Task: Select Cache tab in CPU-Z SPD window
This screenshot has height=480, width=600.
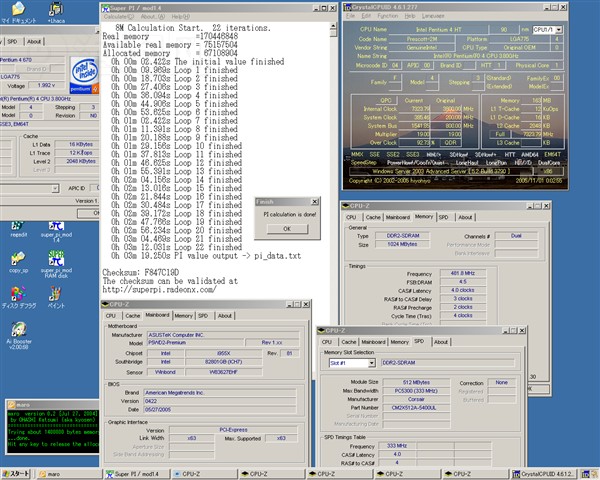Action: click(349, 342)
